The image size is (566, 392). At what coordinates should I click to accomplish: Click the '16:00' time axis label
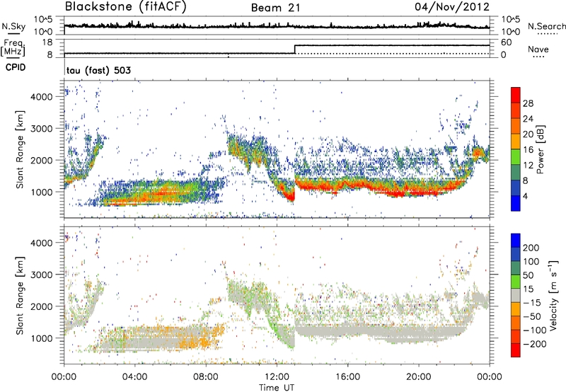pyautogui.click(x=347, y=377)
